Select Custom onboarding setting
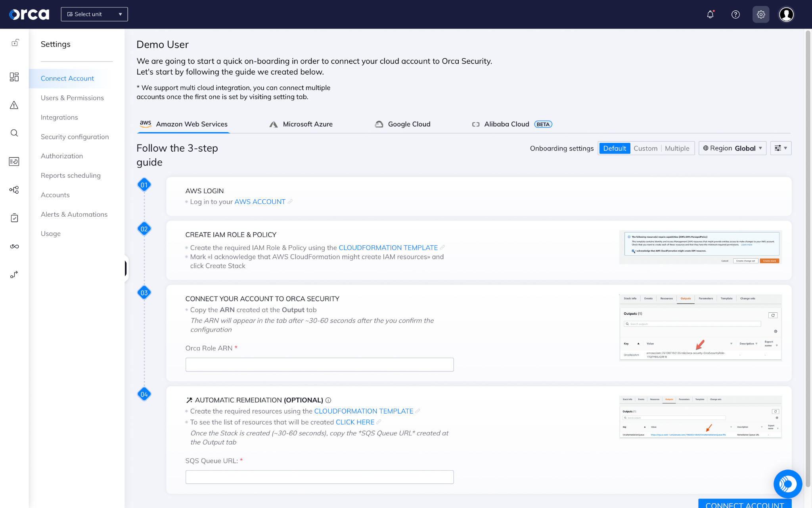812x508 pixels. (645, 148)
